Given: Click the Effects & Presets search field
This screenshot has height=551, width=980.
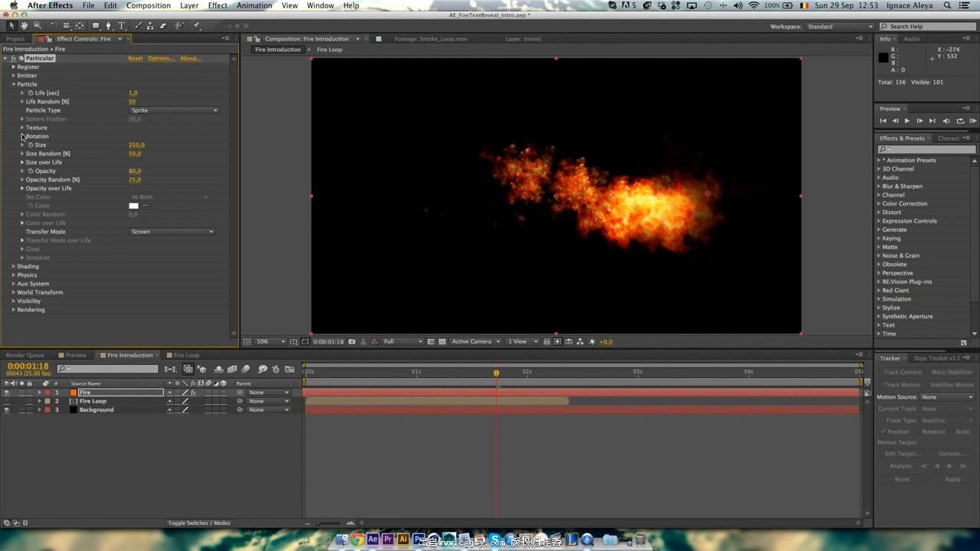Looking at the screenshot, I should click(926, 149).
